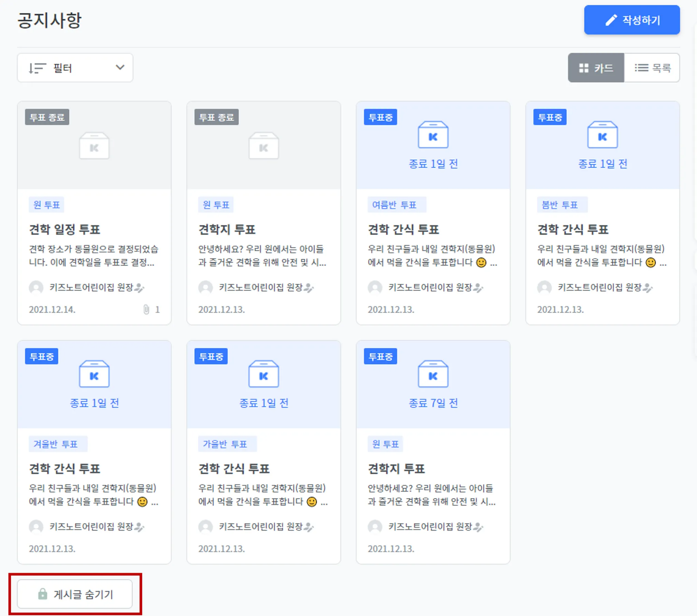Screen dimensions: 697x616
Task: Click ballot box icon on 여름반 투표 card
Action: pos(433,135)
